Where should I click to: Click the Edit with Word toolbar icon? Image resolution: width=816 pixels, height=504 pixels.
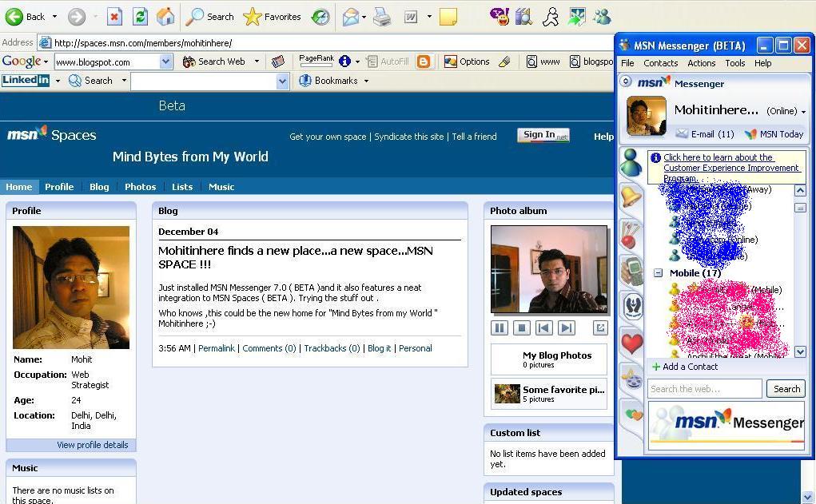(x=411, y=17)
